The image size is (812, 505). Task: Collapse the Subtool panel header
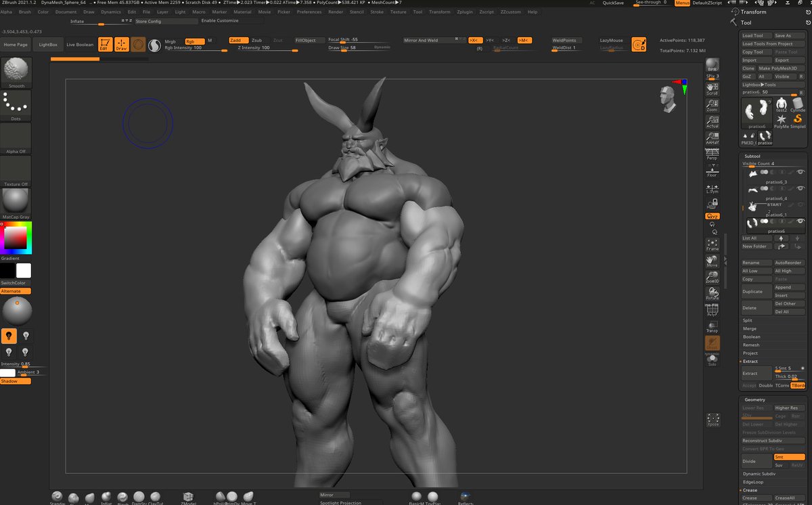coord(754,156)
